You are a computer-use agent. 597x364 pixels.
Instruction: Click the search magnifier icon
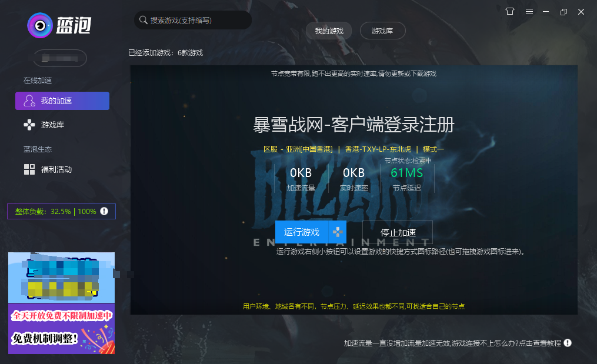[x=143, y=20]
